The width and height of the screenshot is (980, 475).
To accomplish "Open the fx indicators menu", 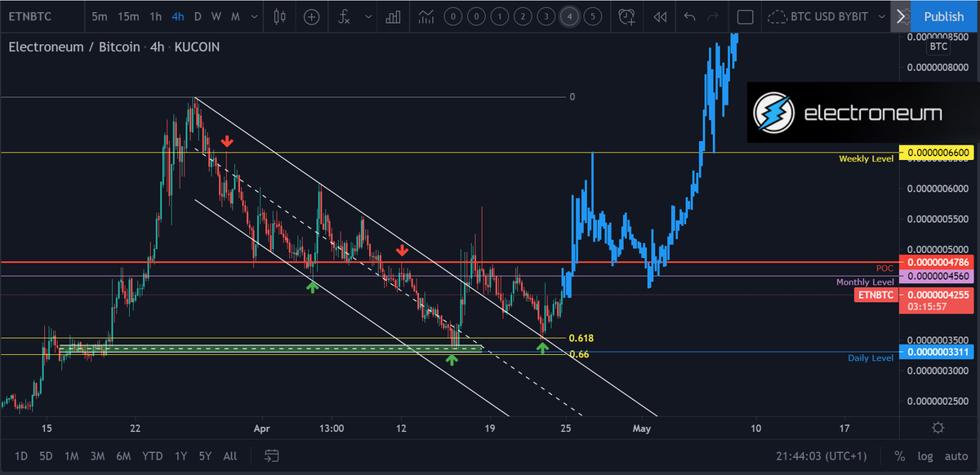I will pyautogui.click(x=344, y=16).
